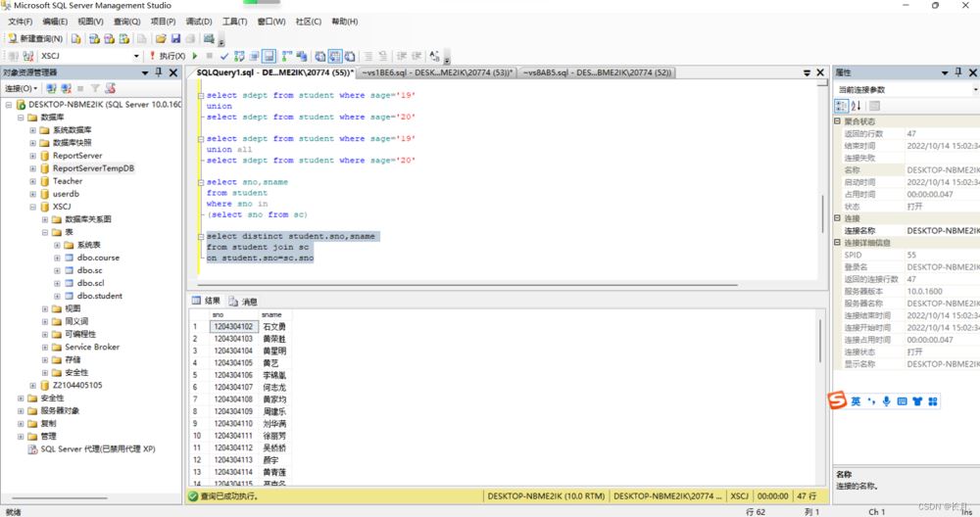The image size is (980, 517).
Task: Select the dbo.course table in tree
Action: click(x=98, y=258)
